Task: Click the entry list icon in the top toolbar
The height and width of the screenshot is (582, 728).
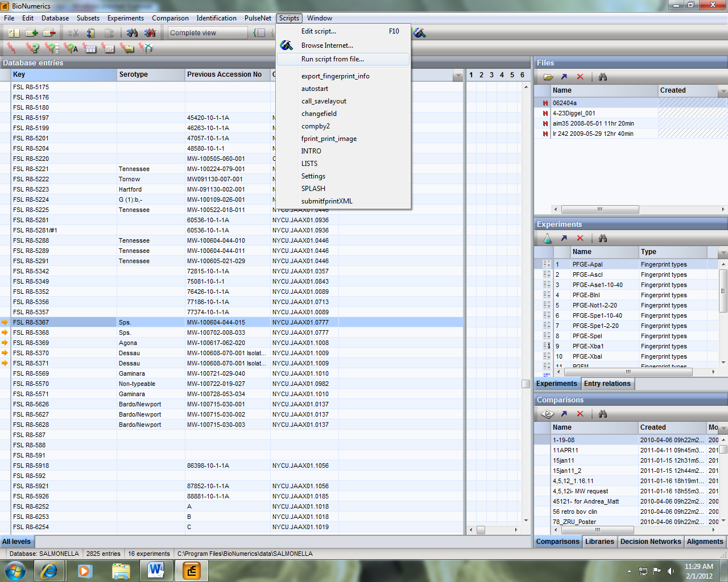Action: (14, 33)
